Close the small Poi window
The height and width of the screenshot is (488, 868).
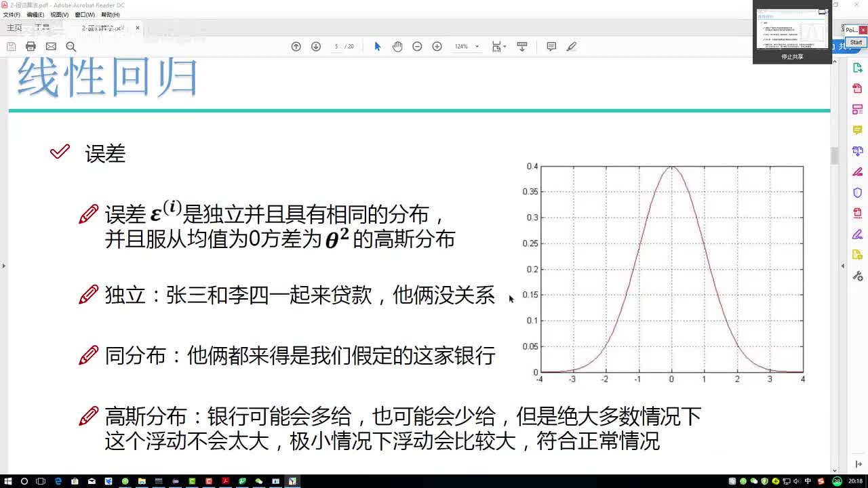[x=863, y=30]
